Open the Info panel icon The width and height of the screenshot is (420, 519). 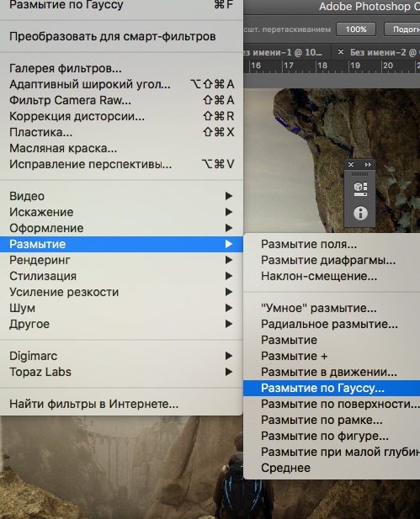[x=360, y=213]
